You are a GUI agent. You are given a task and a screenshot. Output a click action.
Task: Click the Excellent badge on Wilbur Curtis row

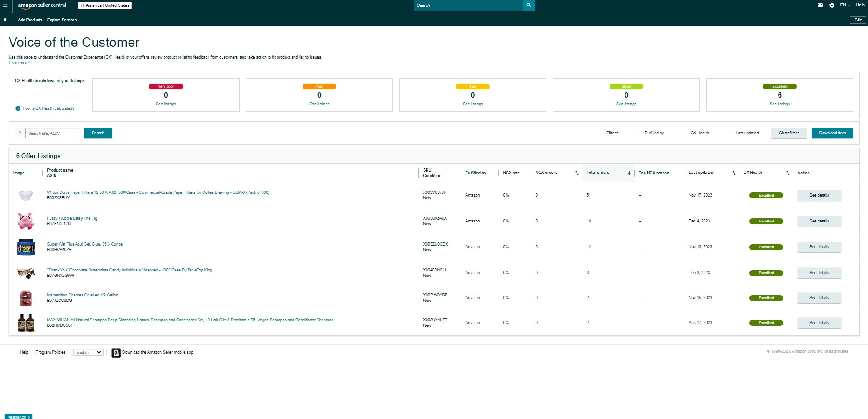(x=766, y=195)
